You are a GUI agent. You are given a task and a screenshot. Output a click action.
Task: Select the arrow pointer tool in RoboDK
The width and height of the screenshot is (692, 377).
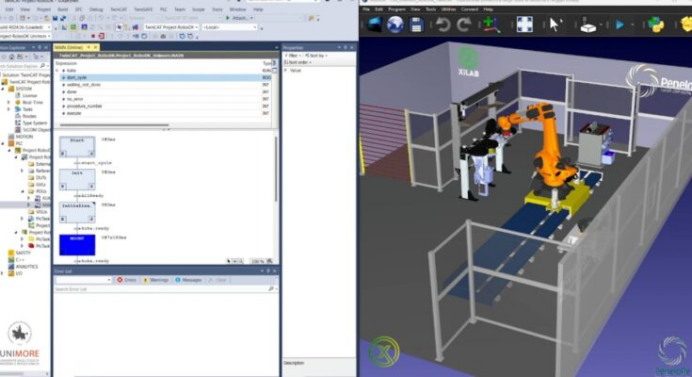(555, 24)
